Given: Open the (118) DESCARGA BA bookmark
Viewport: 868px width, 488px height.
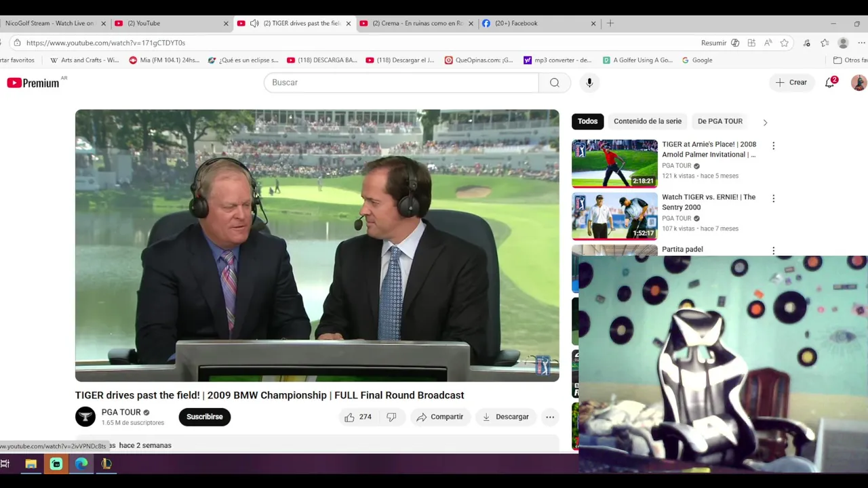Looking at the screenshot, I should coord(322,60).
